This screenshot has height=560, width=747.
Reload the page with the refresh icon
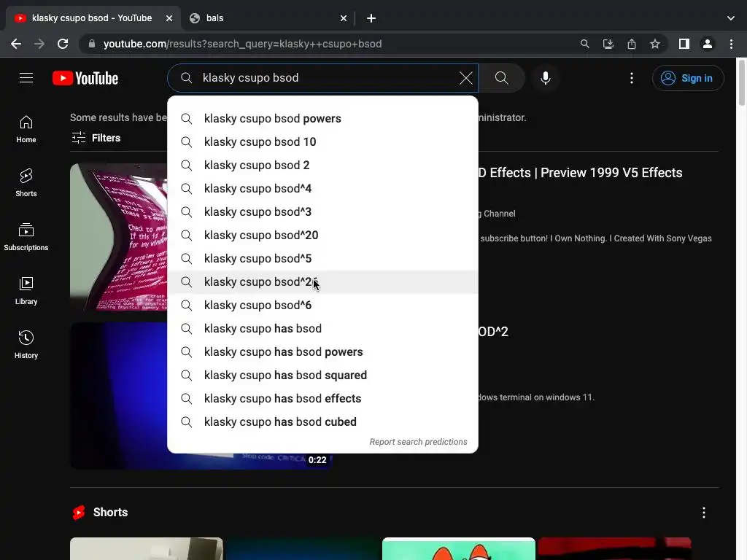coord(63,44)
